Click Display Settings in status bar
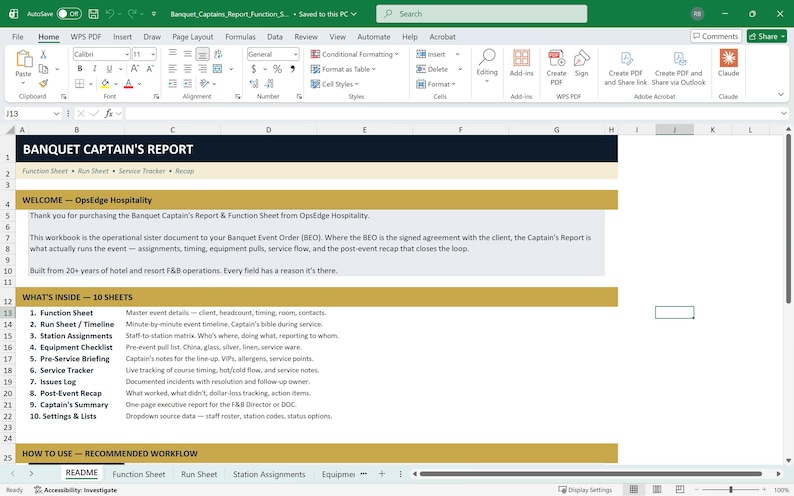 pyautogui.click(x=585, y=489)
